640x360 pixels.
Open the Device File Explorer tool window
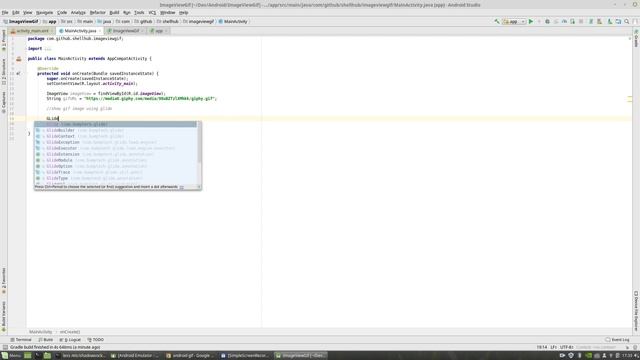click(636, 311)
